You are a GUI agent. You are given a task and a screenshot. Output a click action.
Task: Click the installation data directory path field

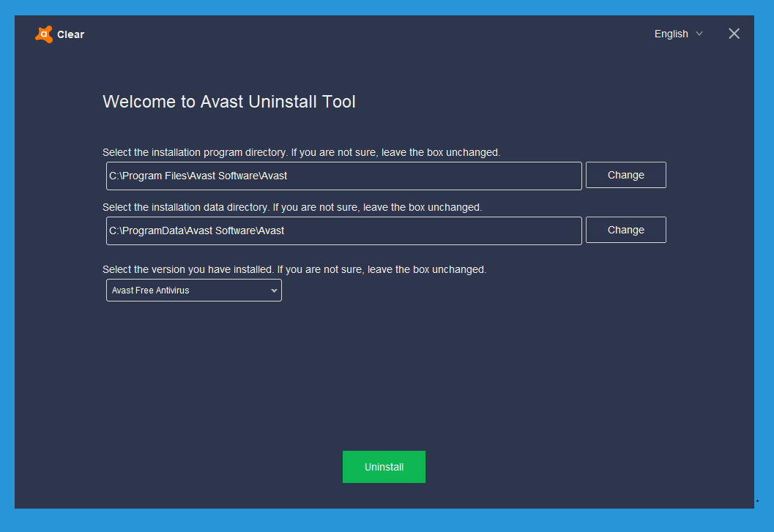point(343,231)
